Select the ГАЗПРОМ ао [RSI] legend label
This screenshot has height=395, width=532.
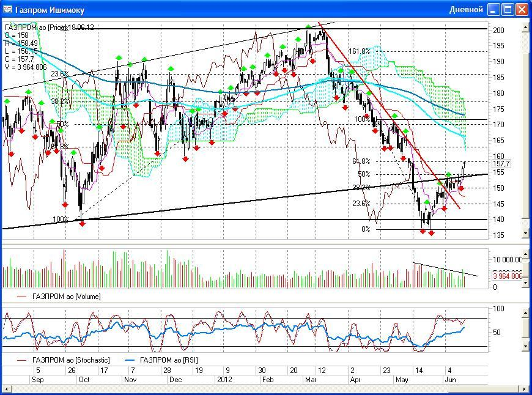click(169, 360)
